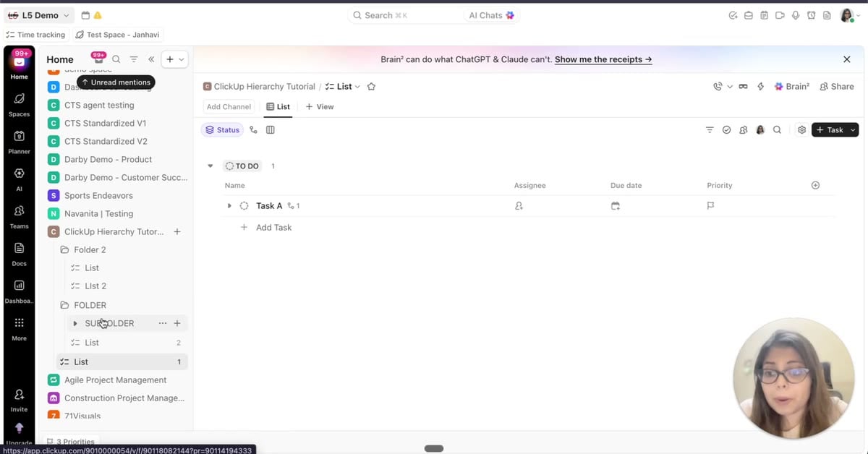Viewport: 868px width, 454px height.
Task: Open list settings gear icon
Action: [801, 130]
